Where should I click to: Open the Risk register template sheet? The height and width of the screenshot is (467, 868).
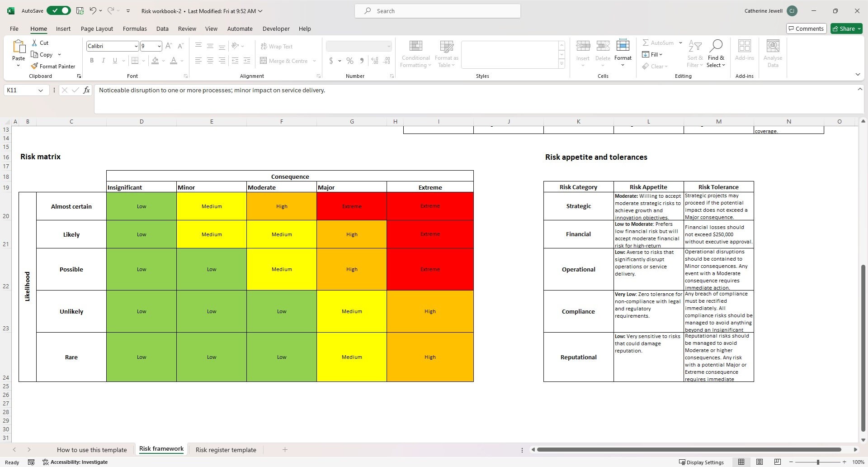pyautogui.click(x=226, y=449)
